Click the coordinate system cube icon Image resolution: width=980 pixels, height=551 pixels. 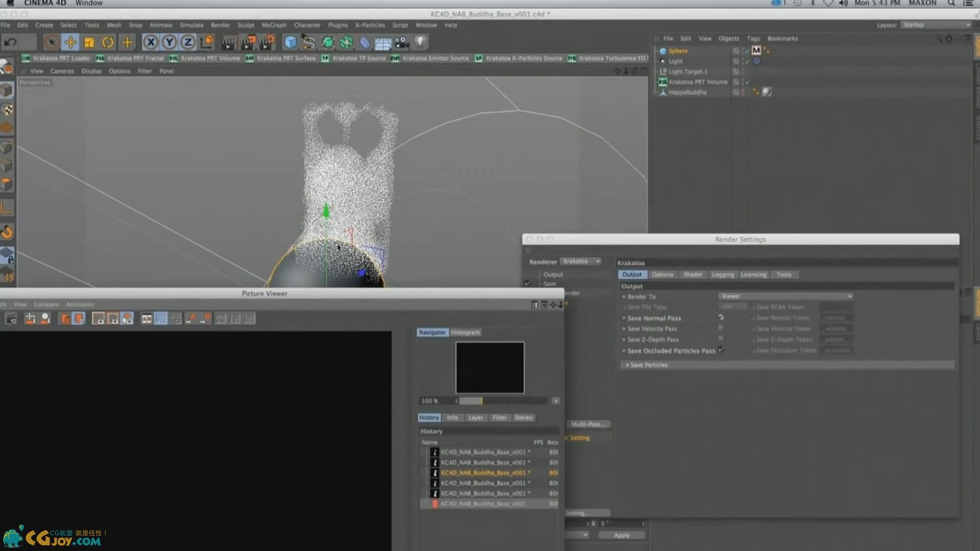pos(207,42)
